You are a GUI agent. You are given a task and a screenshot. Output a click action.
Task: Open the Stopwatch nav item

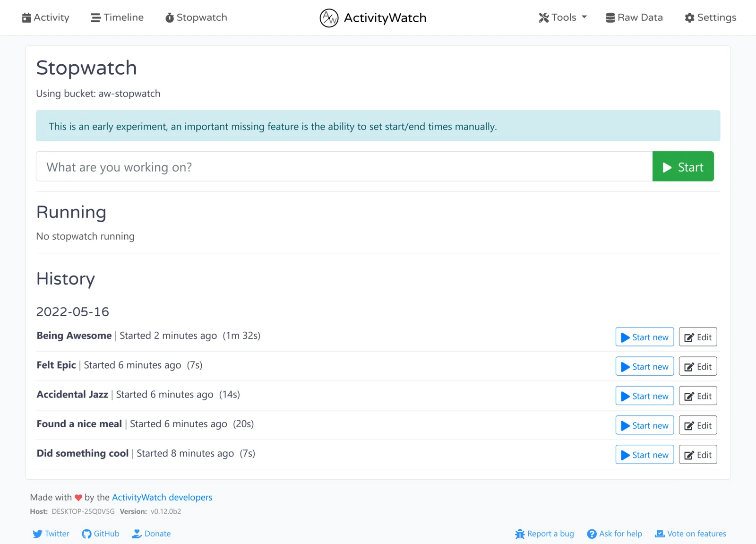196,17
